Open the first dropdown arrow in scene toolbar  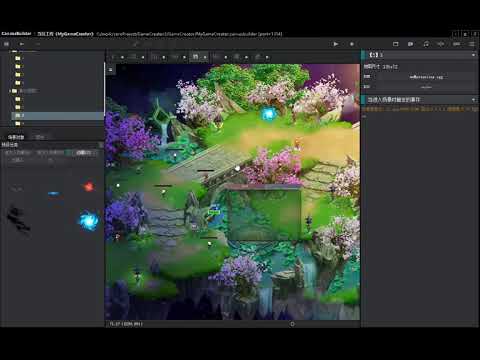point(122,57)
